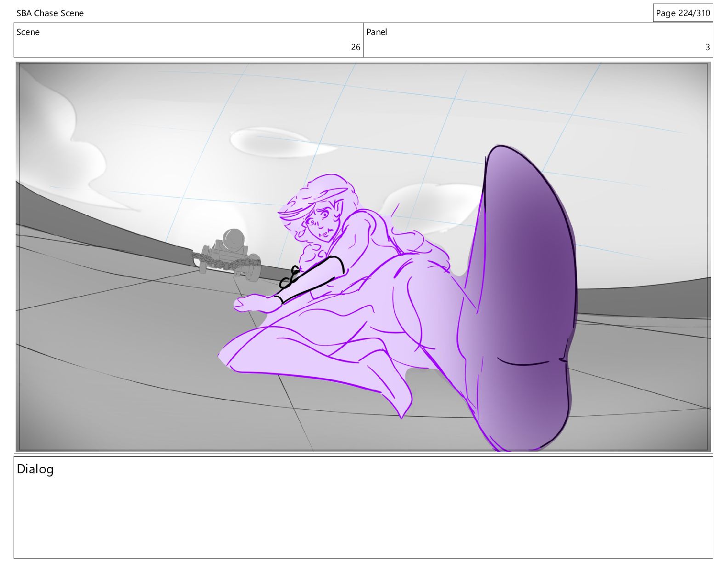Click the 'Panel' header label
This screenshot has height=563, width=728.
pyautogui.click(x=377, y=32)
